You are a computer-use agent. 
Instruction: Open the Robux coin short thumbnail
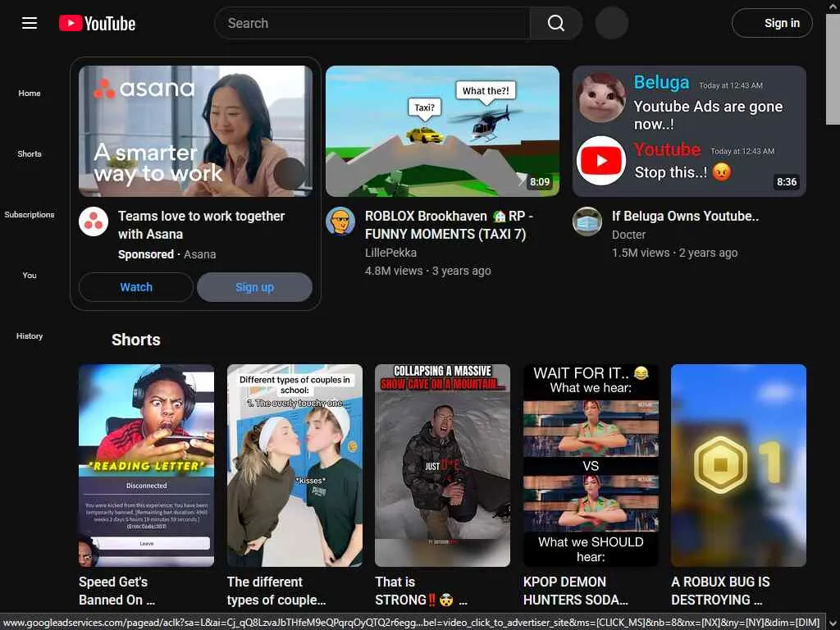click(739, 466)
